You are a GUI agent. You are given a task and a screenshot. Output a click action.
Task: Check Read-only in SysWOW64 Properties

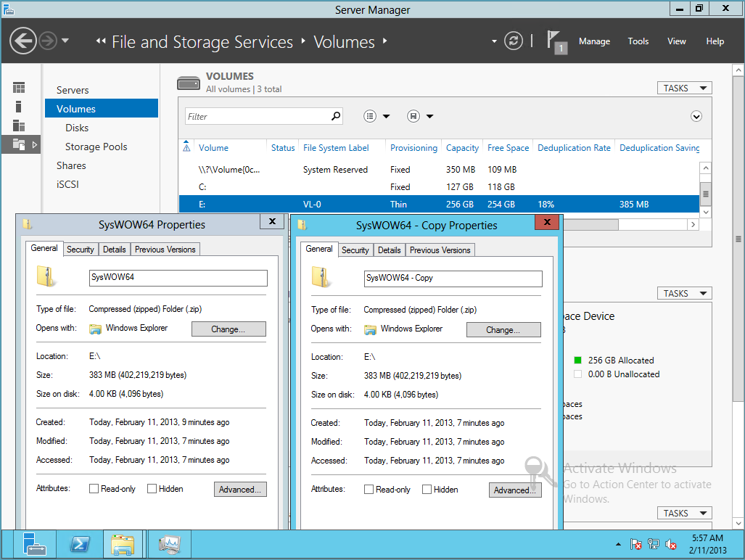pyautogui.click(x=94, y=489)
